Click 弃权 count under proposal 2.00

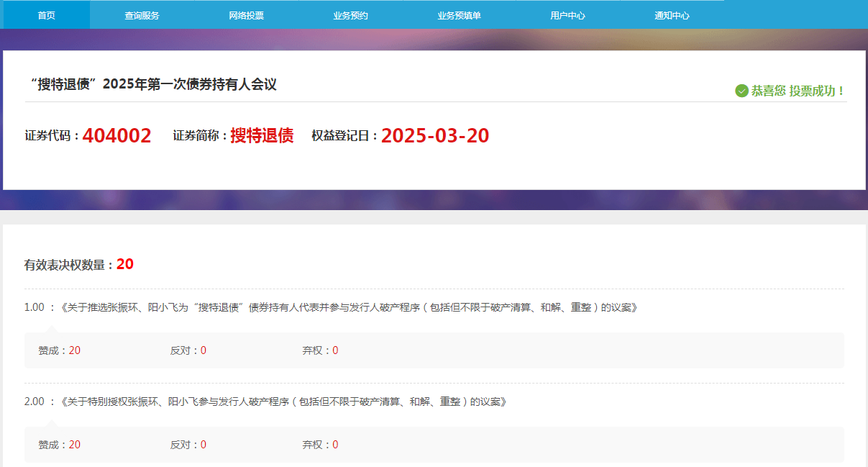(335, 445)
